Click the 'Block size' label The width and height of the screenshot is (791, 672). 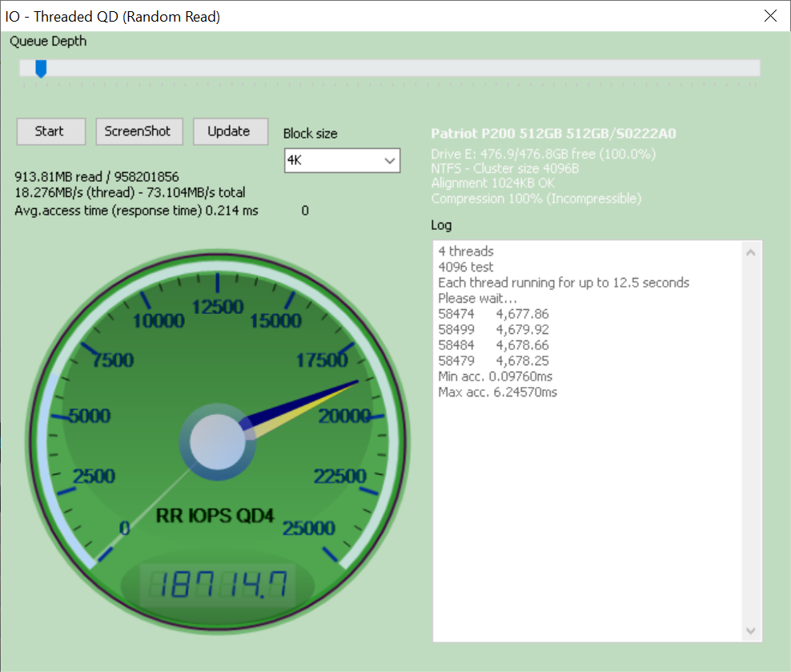coord(311,134)
